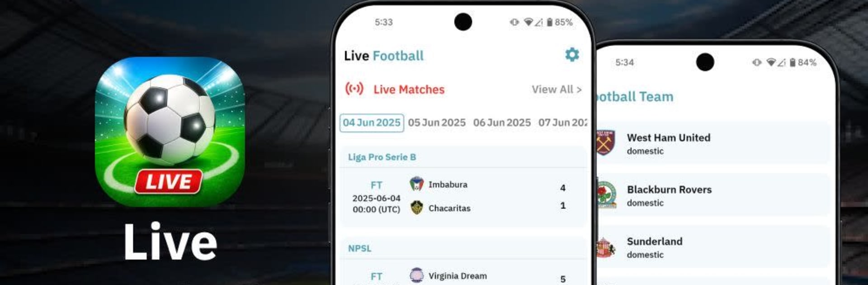Click the Live Matches broadcast icon
Screen dimensions: 868x285
pyautogui.click(x=355, y=89)
